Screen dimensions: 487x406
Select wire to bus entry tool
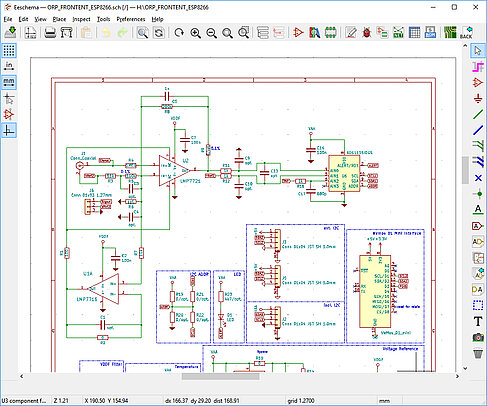click(x=478, y=145)
